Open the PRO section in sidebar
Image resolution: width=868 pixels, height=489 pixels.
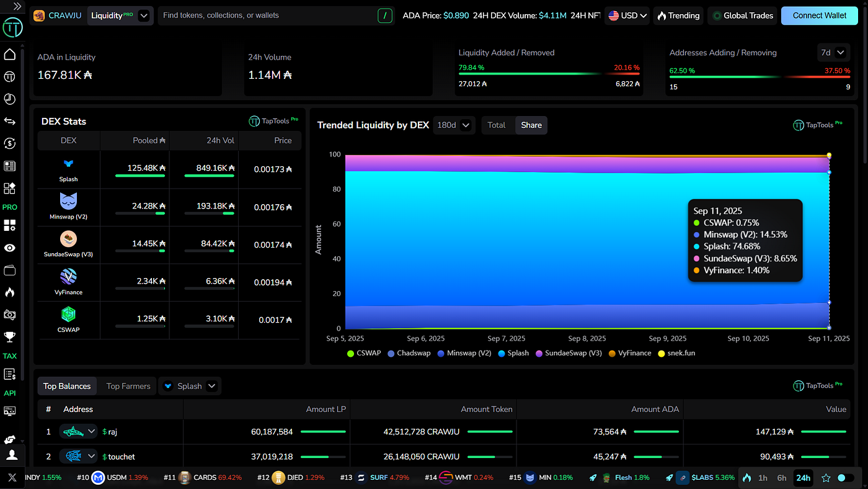[10, 207]
